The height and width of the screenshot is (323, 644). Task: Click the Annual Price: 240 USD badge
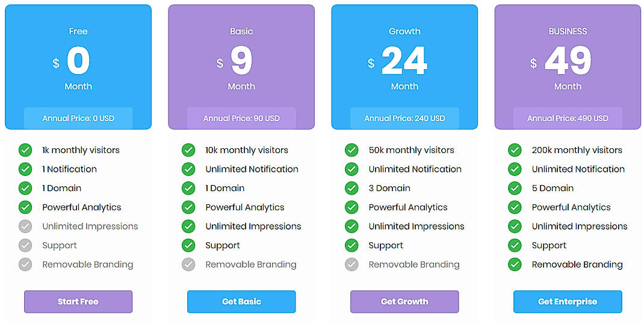click(404, 118)
